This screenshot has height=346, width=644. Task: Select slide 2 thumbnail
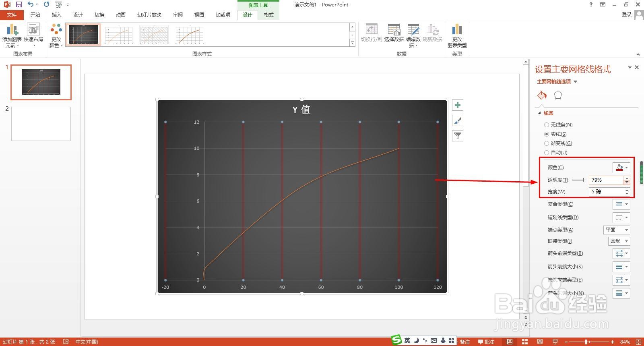41,124
